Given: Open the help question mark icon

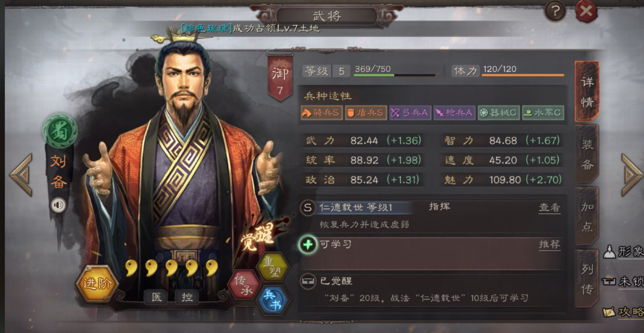Looking at the screenshot, I should [555, 11].
